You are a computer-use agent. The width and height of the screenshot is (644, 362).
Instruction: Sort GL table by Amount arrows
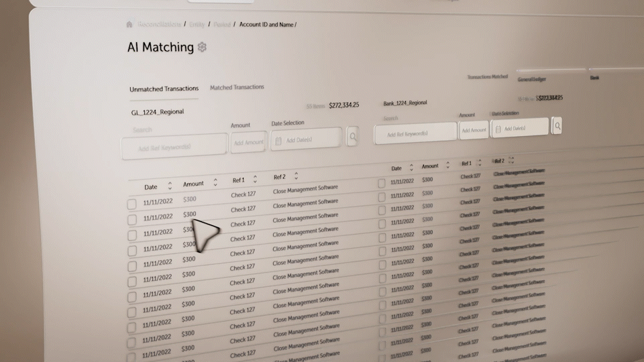click(x=215, y=182)
